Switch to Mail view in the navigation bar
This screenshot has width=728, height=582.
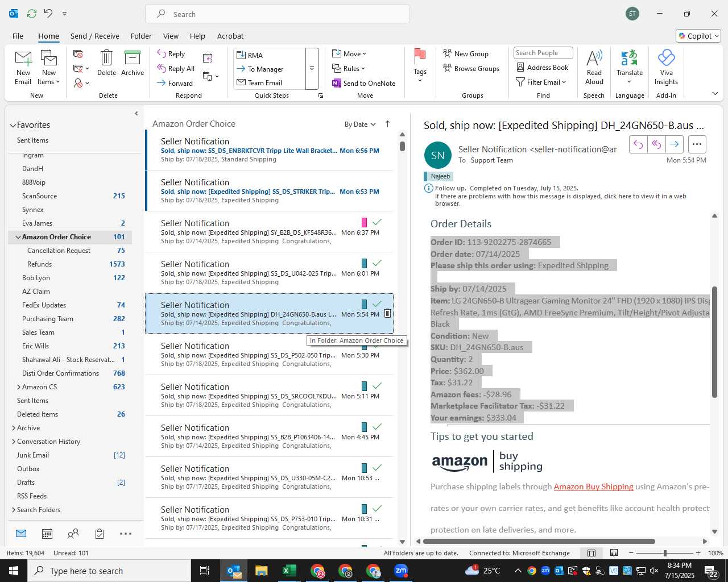point(21,534)
